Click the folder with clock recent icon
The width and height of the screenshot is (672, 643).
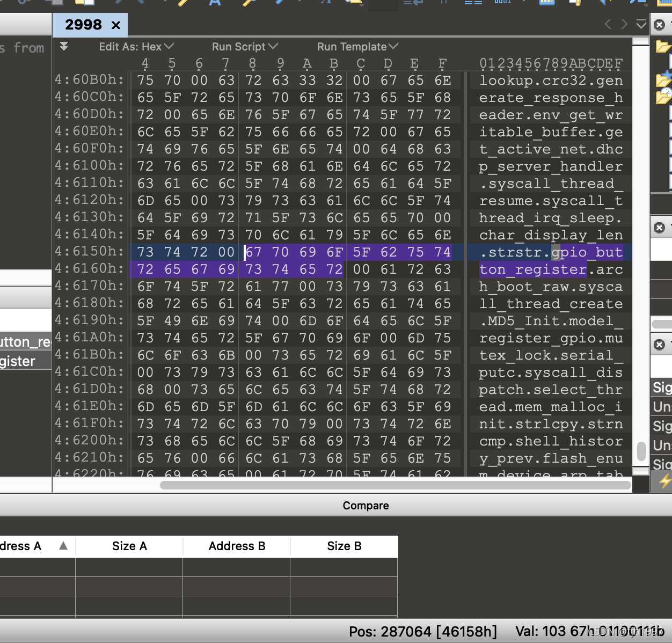[663, 96]
